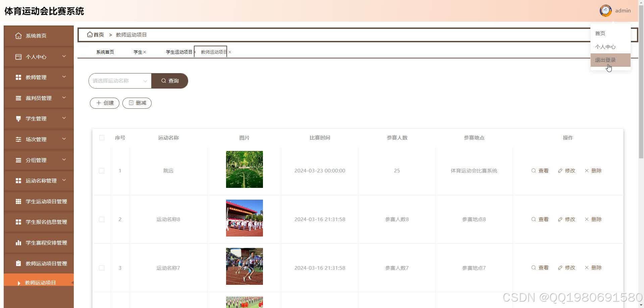Select 个人中心 in admin dropdown menu
Viewport: 644px width, 308px height.
[610, 47]
